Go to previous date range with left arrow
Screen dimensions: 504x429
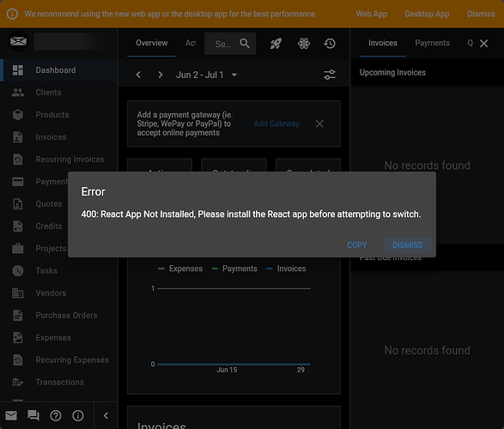(138, 75)
